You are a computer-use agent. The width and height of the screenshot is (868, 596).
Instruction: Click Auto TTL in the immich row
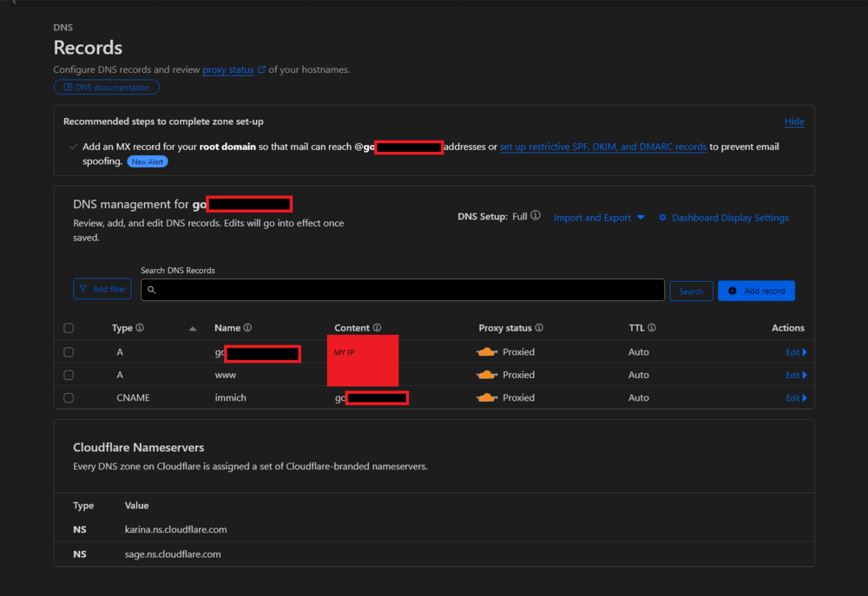[x=638, y=397]
